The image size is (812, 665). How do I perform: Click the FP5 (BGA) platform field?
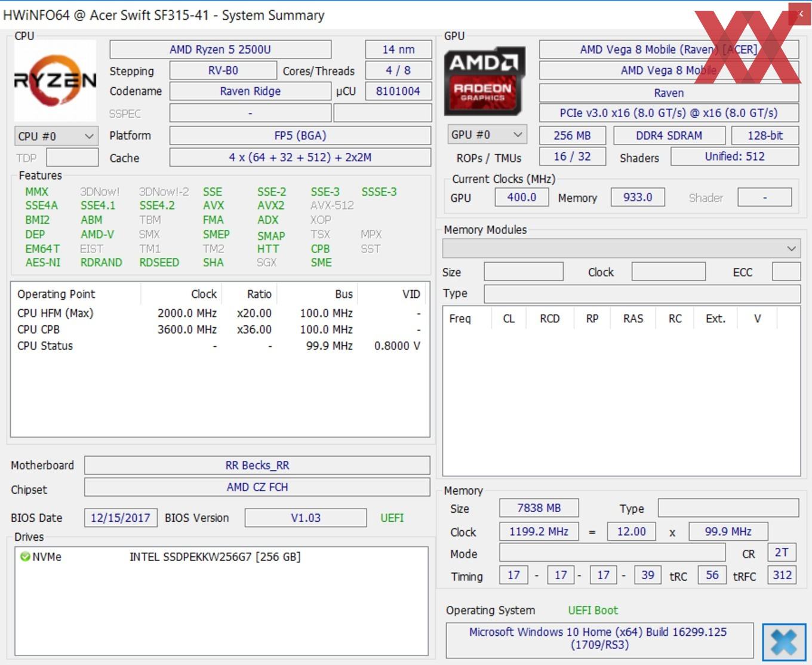[300, 136]
